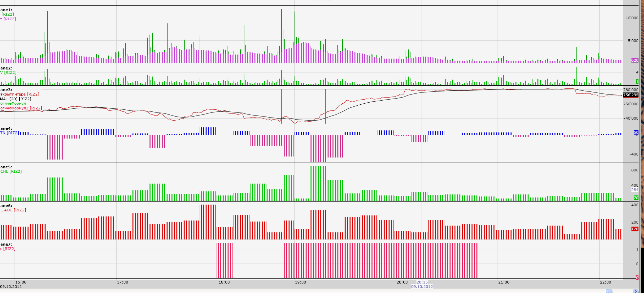Click the Pane3 title label
644x293 pixels.
click(x=6, y=90)
